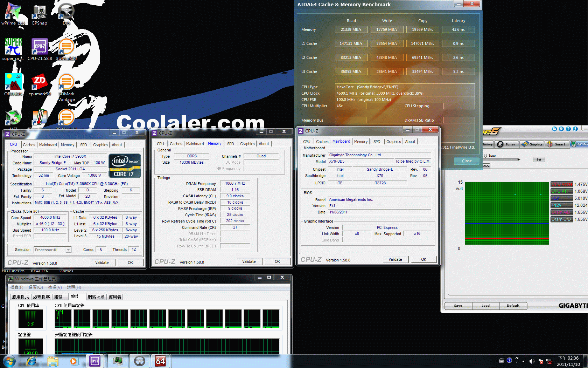The width and height of the screenshot is (588, 368).
Task: Show hidden tray icons arrow
Action: (x=523, y=361)
